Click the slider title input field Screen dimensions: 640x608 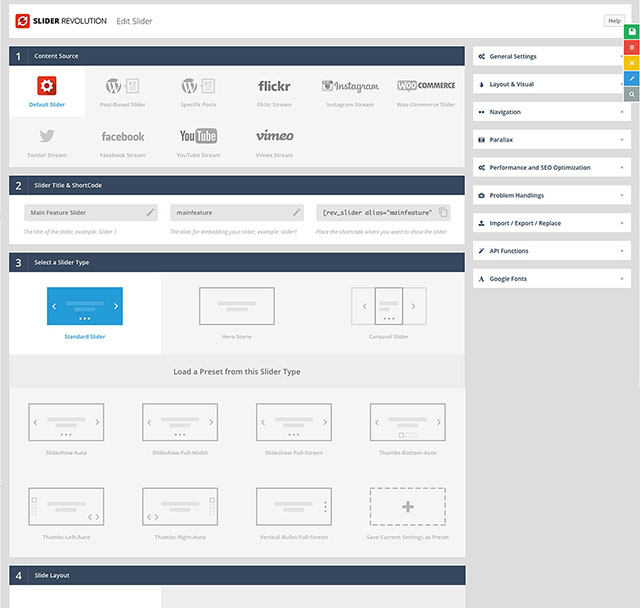tap(91, 213)
